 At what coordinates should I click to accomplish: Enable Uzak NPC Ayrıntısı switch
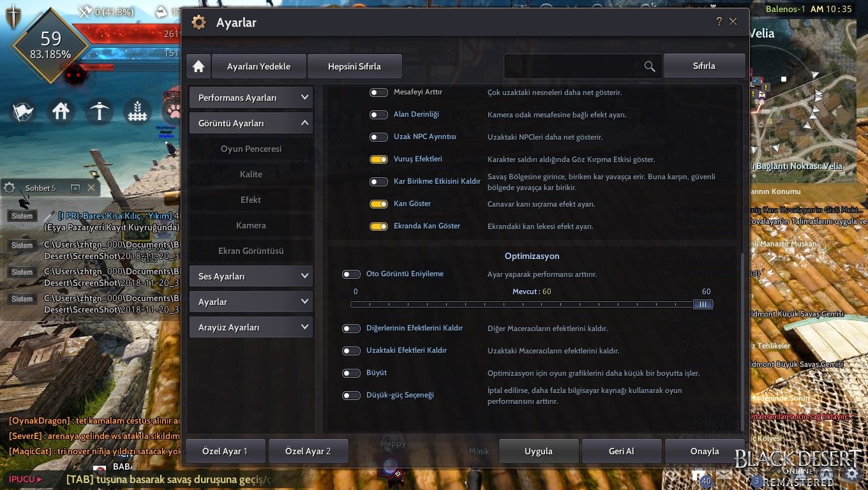378,137
